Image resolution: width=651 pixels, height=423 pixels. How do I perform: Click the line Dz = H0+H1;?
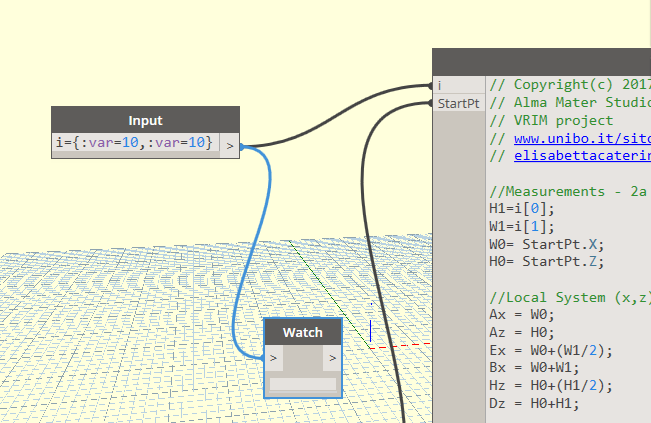point(534,403)
